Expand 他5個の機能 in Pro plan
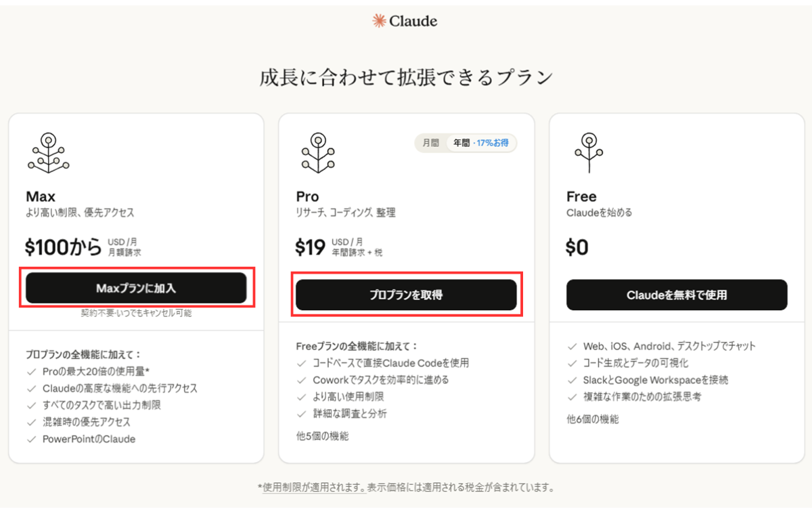This screenshot has height=508, width=812. tap(322, 436)
